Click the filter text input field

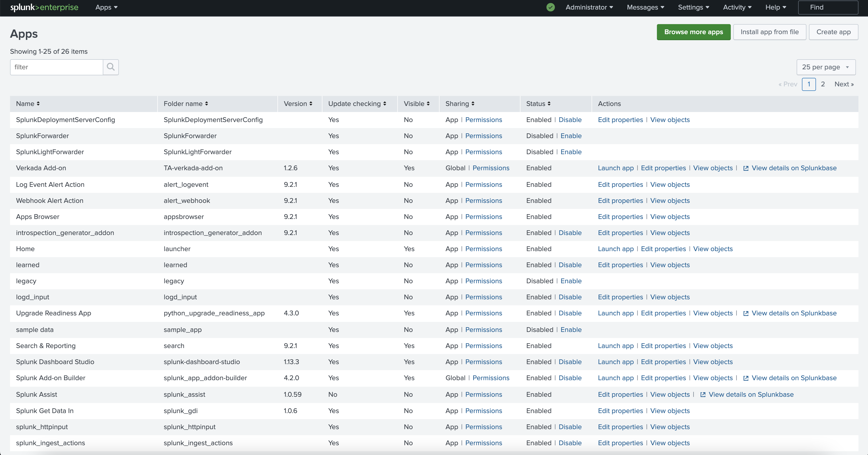pyautogui.click(x=56, y=67)
